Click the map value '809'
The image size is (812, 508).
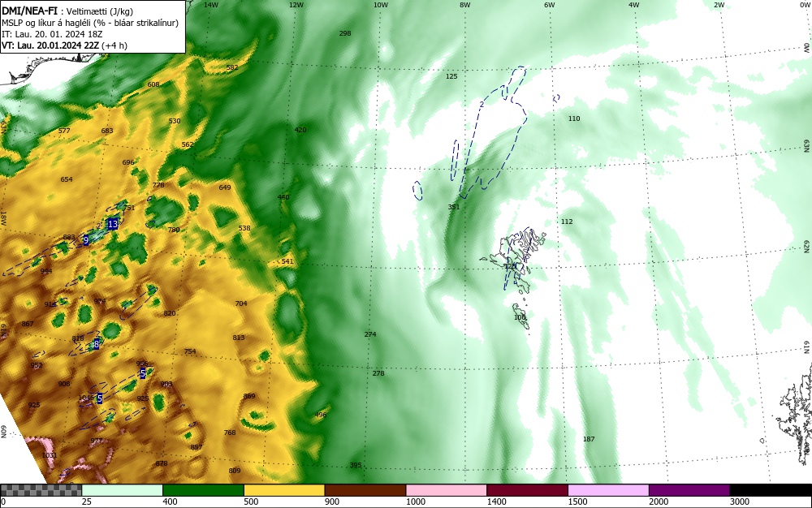point(235,471)
